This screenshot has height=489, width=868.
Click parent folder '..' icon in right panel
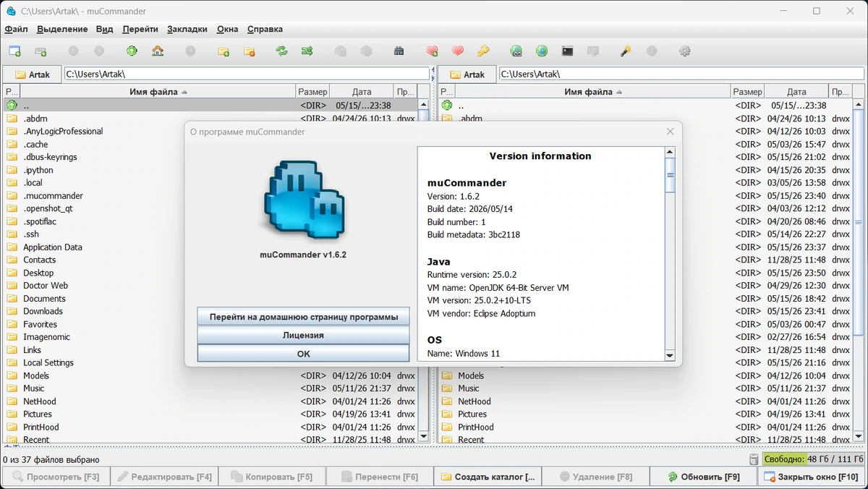click(446, 106)
